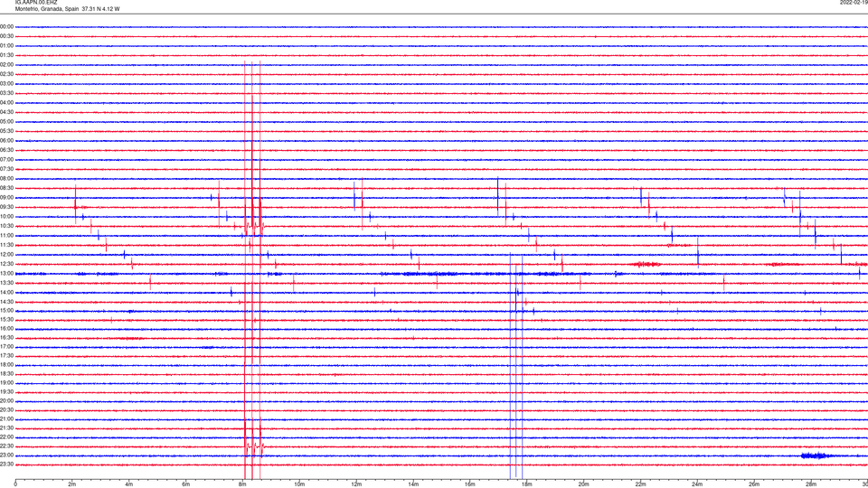Select the 08:00 time row label

point(6,179)
